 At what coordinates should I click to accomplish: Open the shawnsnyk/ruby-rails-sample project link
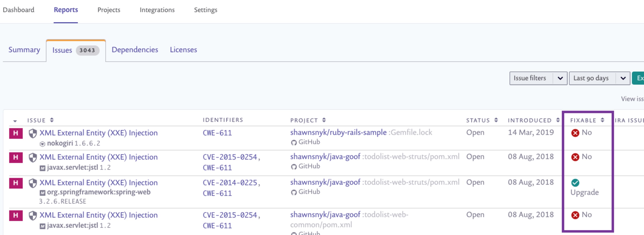(x=338, y=132)
